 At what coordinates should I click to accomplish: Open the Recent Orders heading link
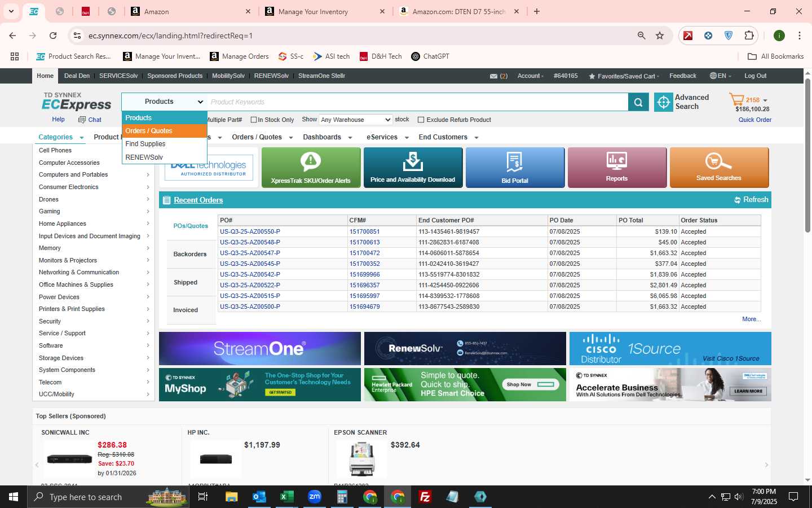click(x=198, y=200)
